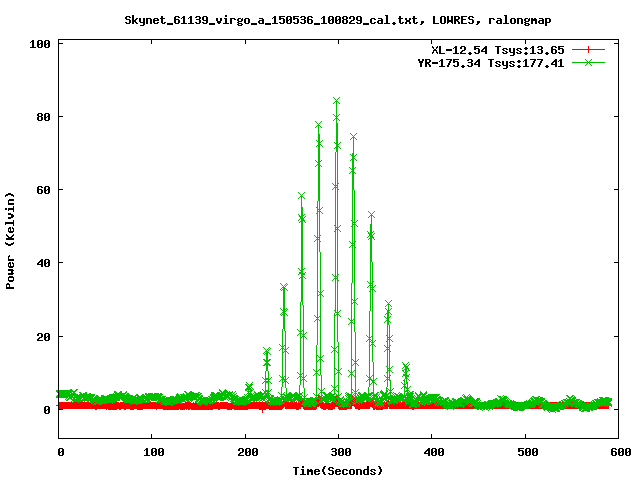Click the green line sample in the legend

[x=589, y=62]
